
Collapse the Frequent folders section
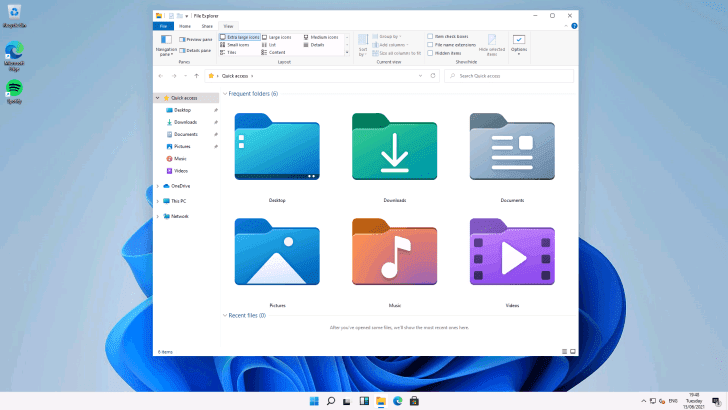point(225,94)
